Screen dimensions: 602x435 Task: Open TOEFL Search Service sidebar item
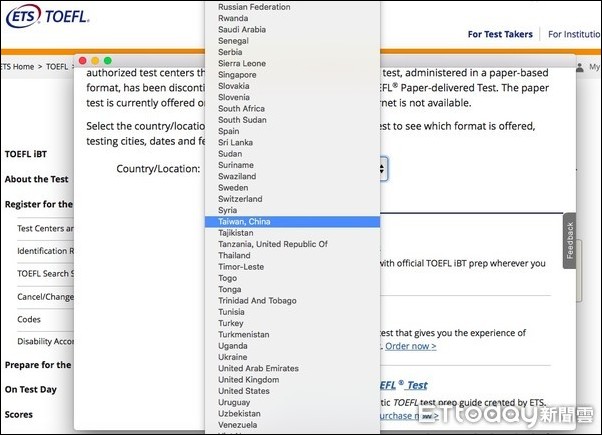pyautogui.click(x=45, y=274)
